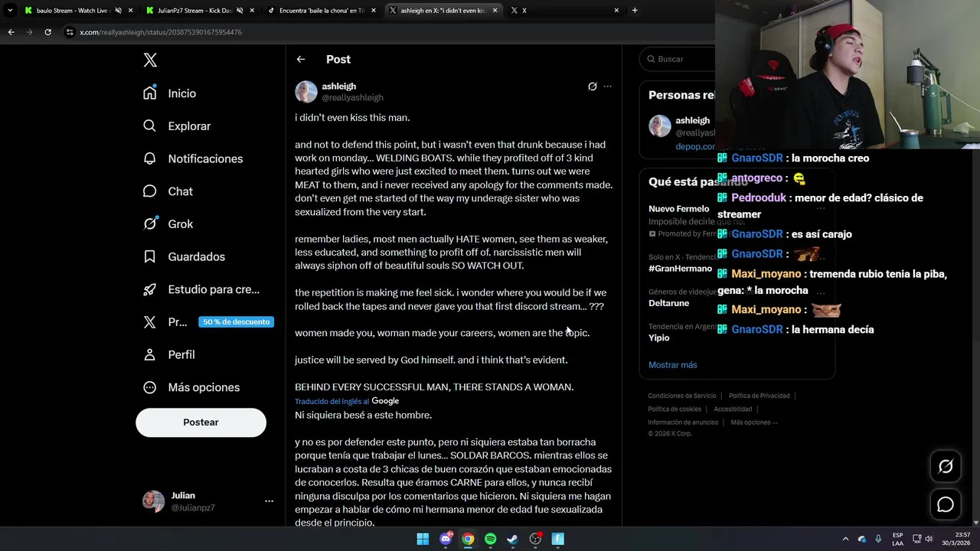Open Accesibilidad footer link
The width and height of the screenshot is (980, 551).
click(733, 409)
